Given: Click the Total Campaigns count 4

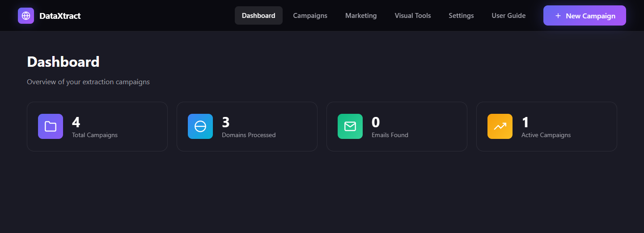Looking at the screenshot, I should tap(76, 122).
